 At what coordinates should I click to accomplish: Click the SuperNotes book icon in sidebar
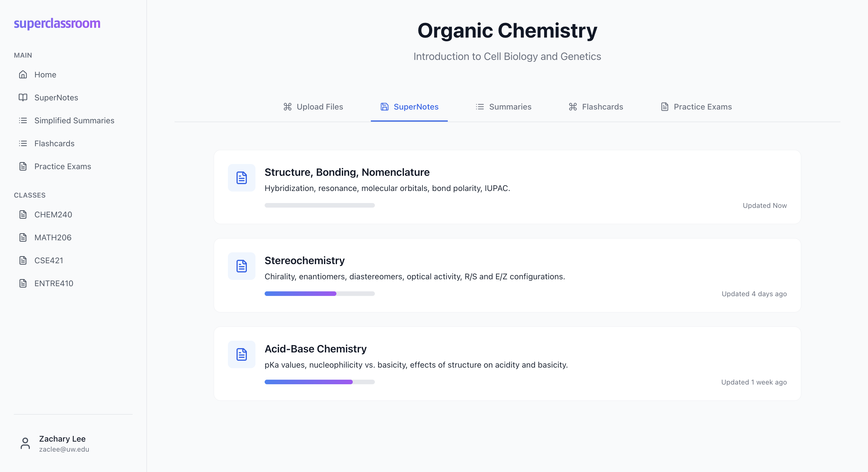[23, 97]
